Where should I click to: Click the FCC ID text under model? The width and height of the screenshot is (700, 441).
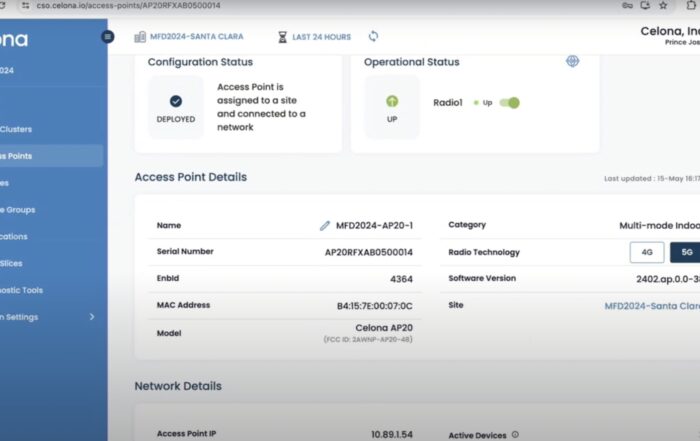point(368,340)
